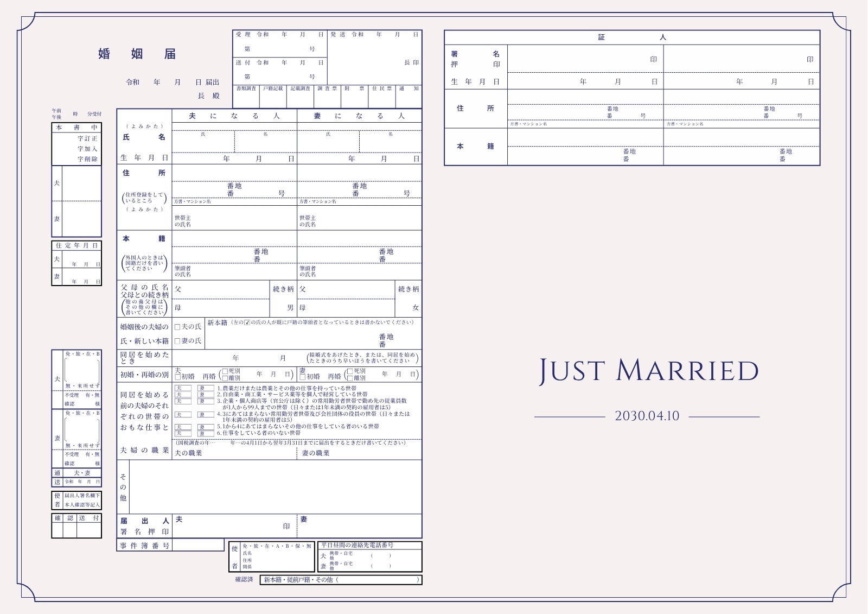The height and width of the screenshot is (614, 868).
Task: Click the husband's 氏 (family name) field
Action: tap(203, 142)
